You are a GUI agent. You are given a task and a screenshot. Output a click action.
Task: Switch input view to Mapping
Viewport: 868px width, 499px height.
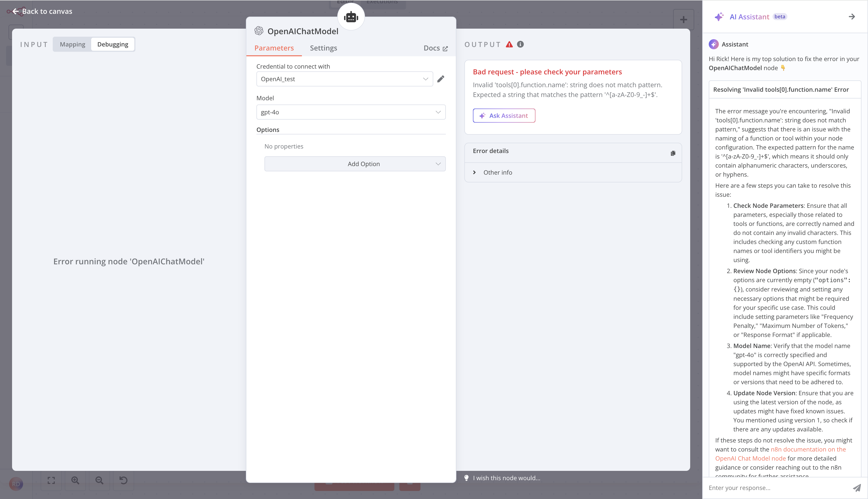tap(72, 44)
